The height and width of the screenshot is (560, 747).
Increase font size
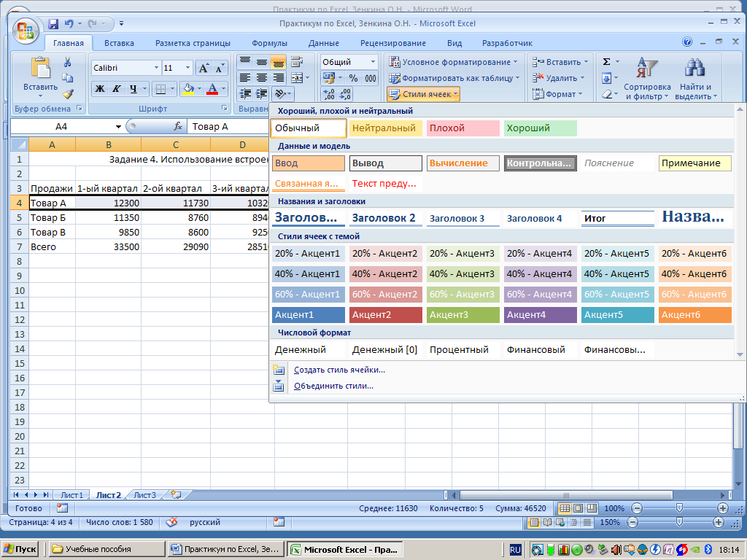point(204,68)
